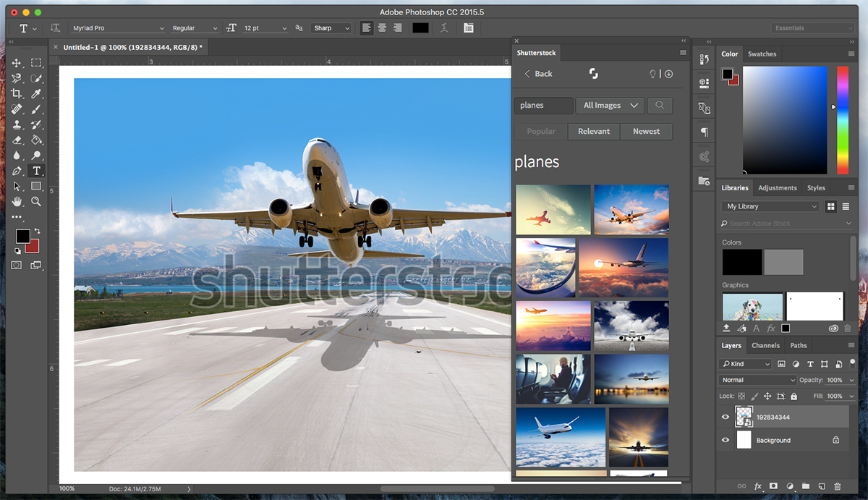Select the Clone Stamp tool

tap(17, 124)
